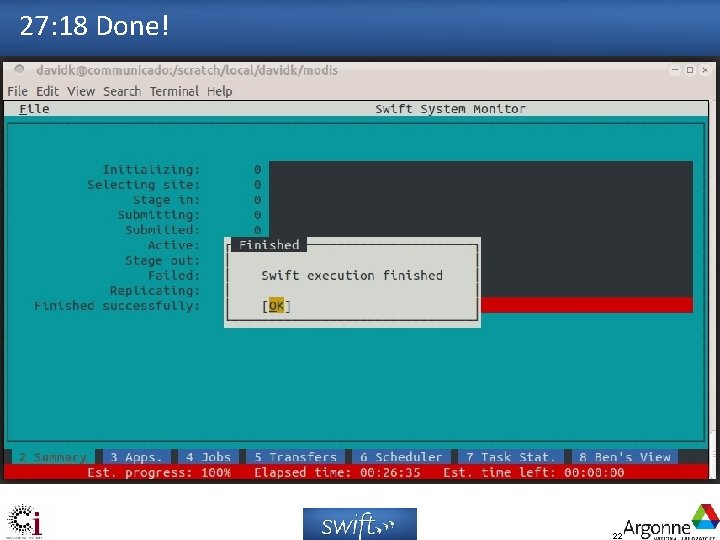Click the '27:18 Done!' slide heading
Screen dimensions: 720x540
pos(95,26)
